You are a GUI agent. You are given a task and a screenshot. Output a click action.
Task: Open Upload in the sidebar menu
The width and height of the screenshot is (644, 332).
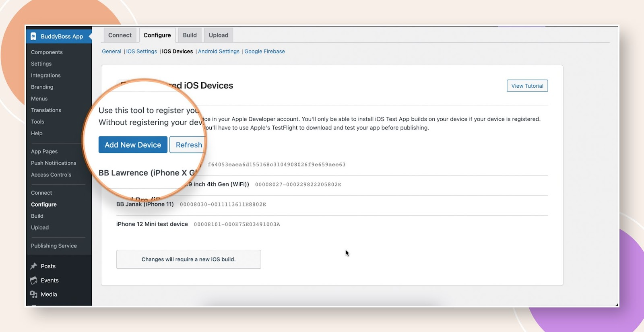40,227
